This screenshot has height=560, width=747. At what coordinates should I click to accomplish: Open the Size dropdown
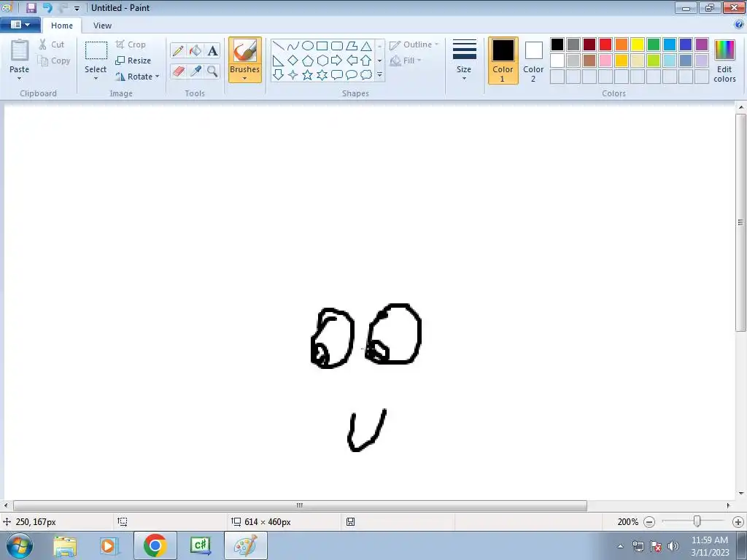(x=464, y=60)
